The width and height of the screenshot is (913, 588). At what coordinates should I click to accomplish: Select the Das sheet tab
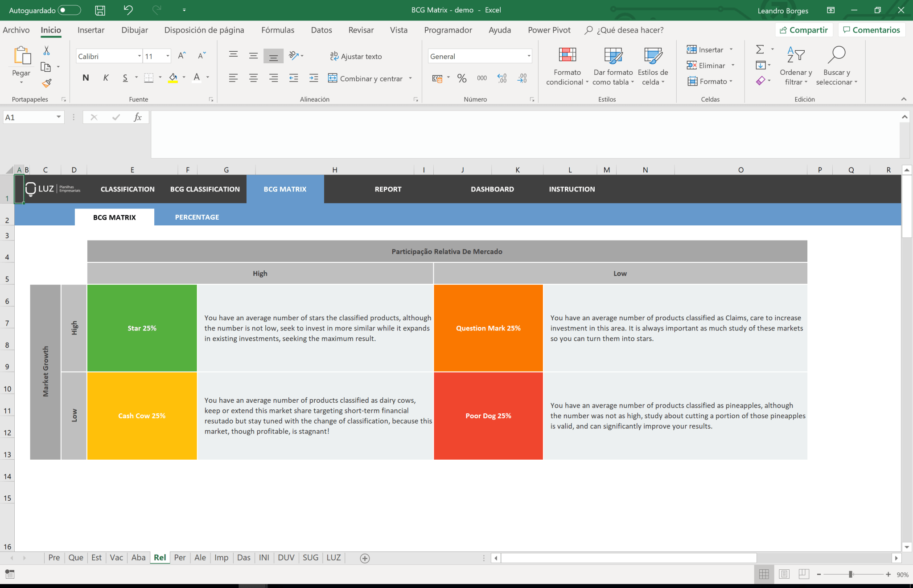(243, 557)
